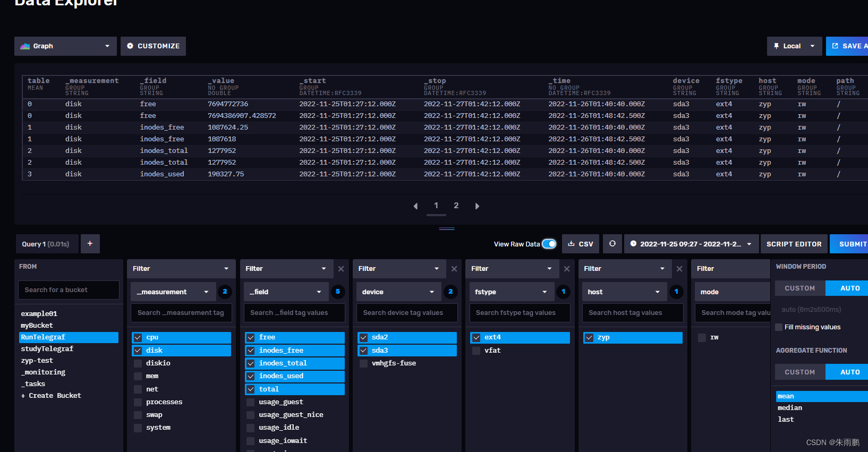This screenshot has width=868, height=452.
Task: Check the mem measurement
Action: pos(181,376)
